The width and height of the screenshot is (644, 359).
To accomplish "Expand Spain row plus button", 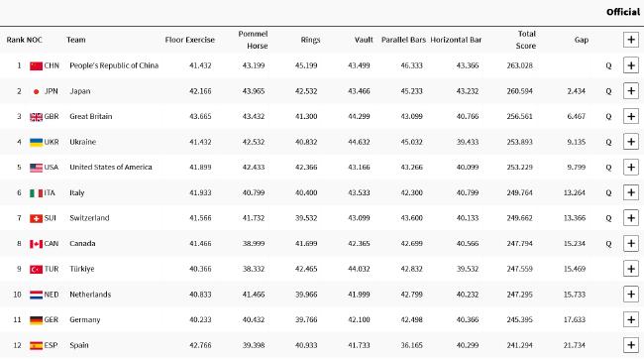I will (x=631, y=345).
